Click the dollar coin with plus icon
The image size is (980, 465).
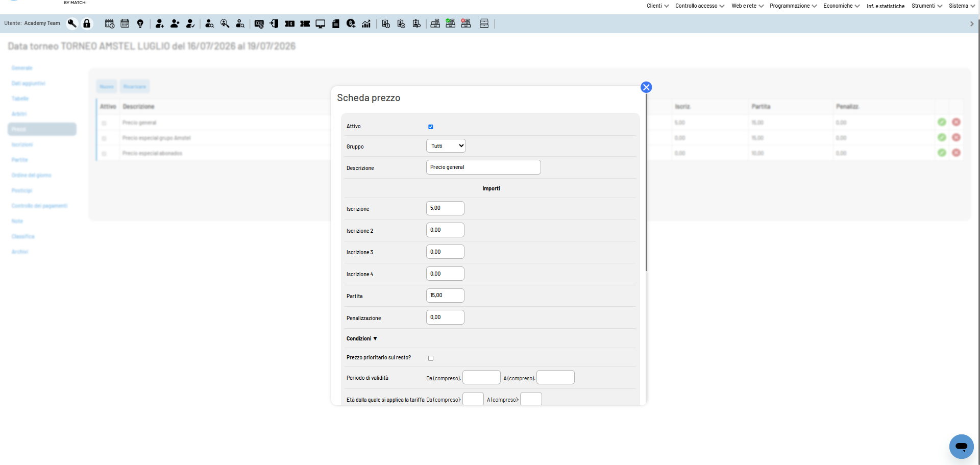coord(351,23)
